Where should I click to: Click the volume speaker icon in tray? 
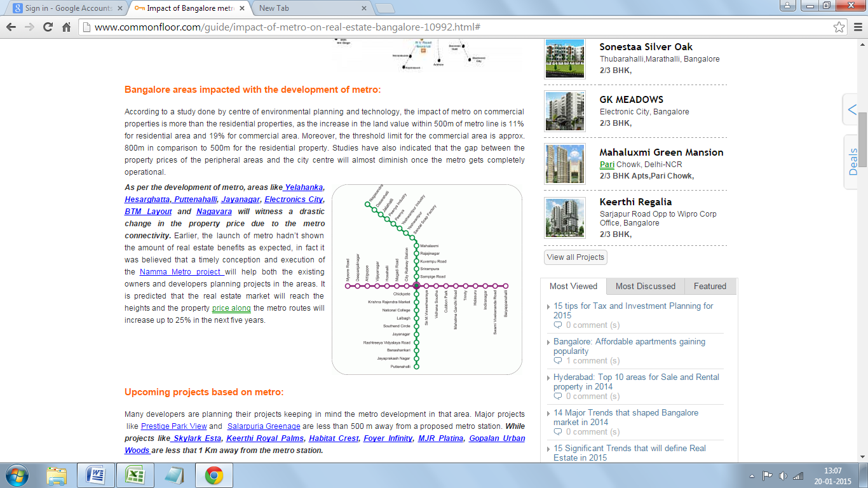click(x=783, y=476)
